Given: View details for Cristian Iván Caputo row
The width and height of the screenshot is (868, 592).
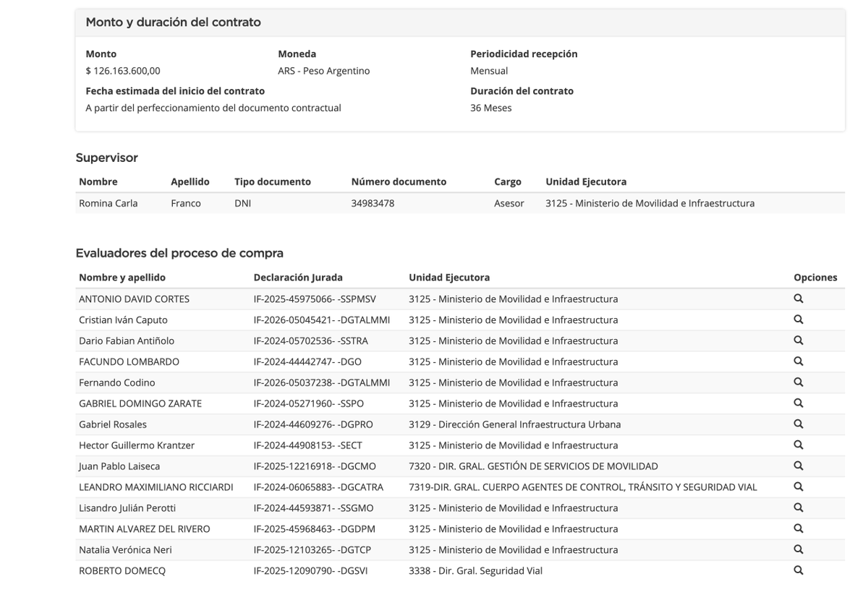Looking at the screenshot, I should point(799,319).
